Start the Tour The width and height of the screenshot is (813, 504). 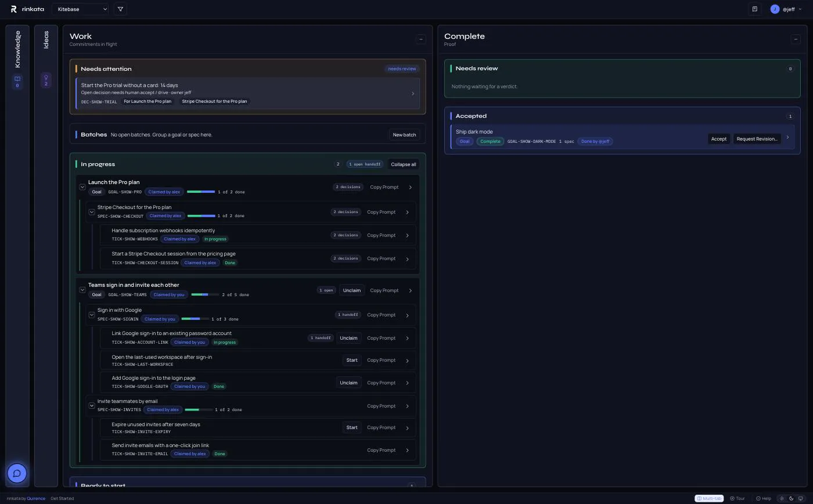click(738, 499)
